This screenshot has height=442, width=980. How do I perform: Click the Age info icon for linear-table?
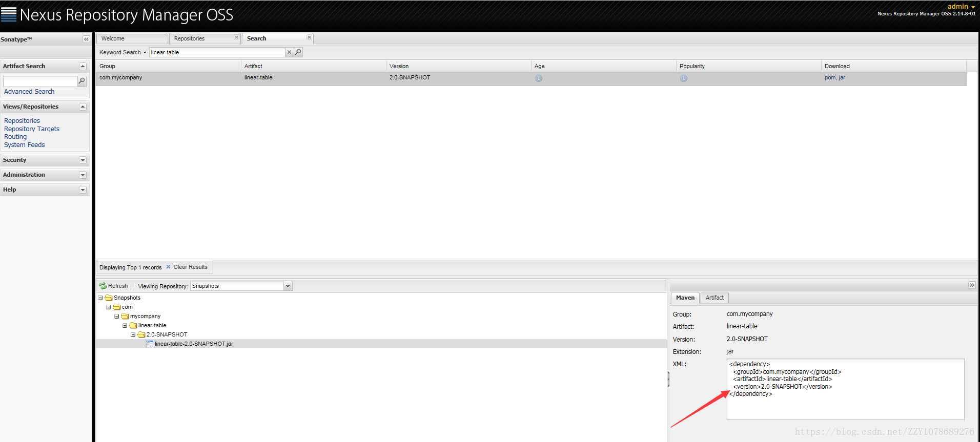coord(539,78)
